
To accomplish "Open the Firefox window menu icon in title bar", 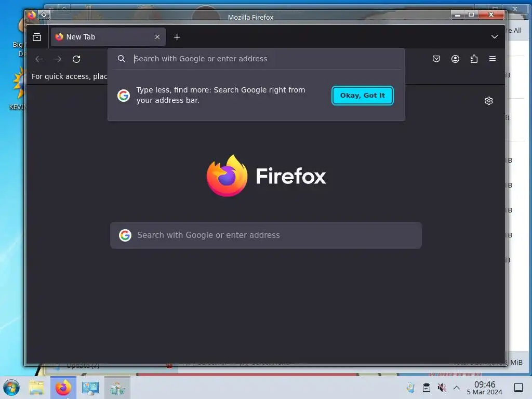I will (x=32, y=15).
